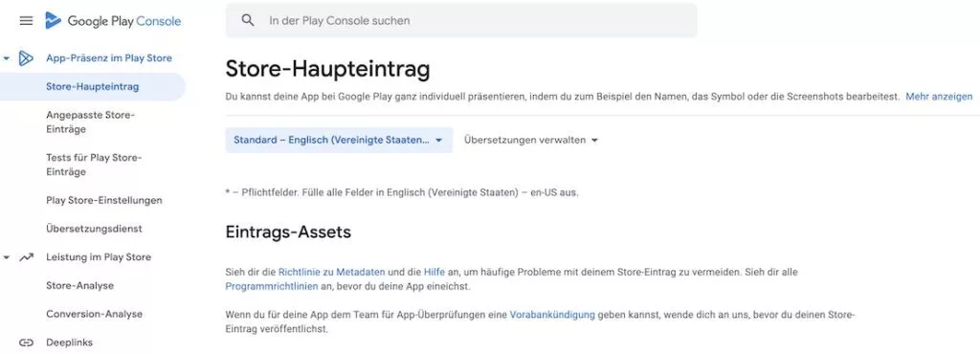980x354 pixels.
Task: Click the Mehr anzeigen link
Action: pyautogui.click(x=939, y=97)
